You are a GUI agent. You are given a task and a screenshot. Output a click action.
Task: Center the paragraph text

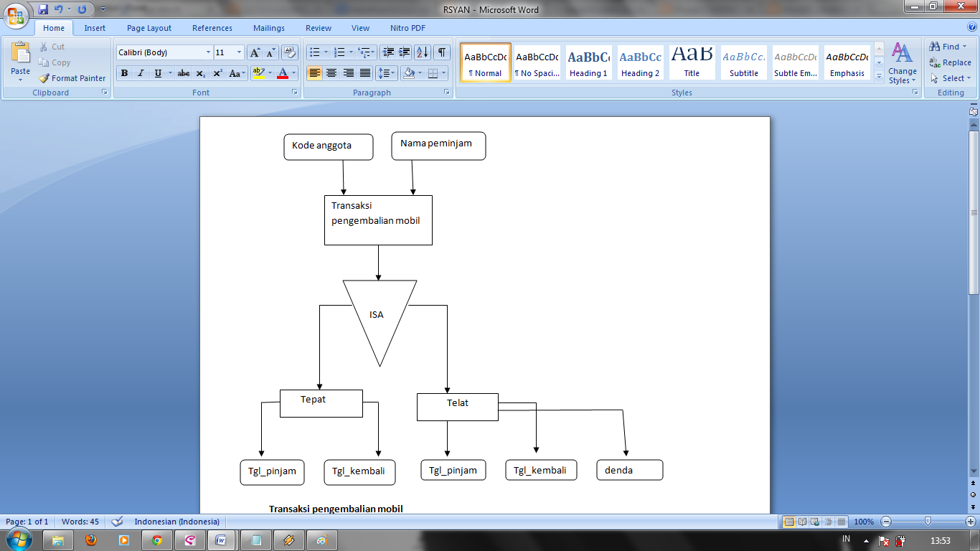331,73
